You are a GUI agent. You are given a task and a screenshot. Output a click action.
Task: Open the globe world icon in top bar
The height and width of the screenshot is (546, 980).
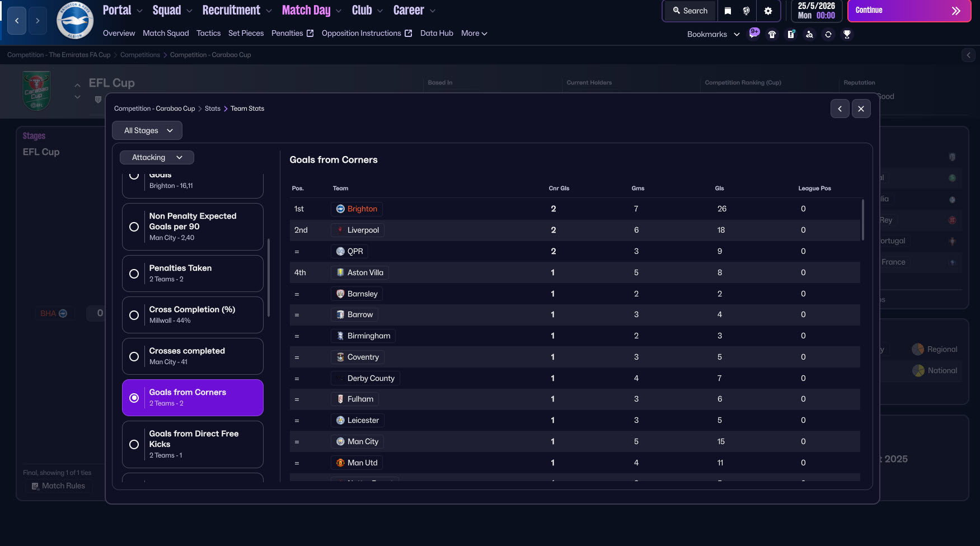pyautogui.click(x=746, y=11)
